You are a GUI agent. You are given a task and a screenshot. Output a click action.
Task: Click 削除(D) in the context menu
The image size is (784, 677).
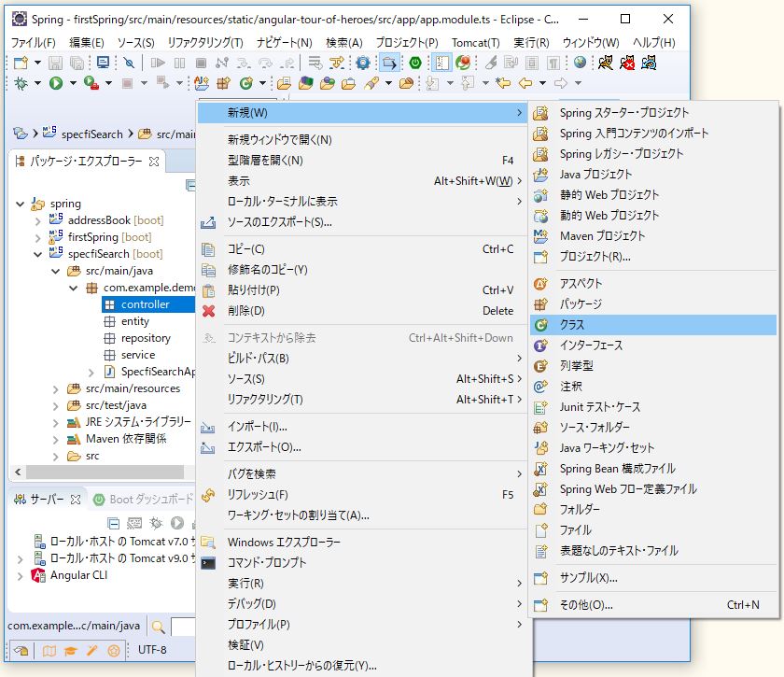(x=362, y=311)
